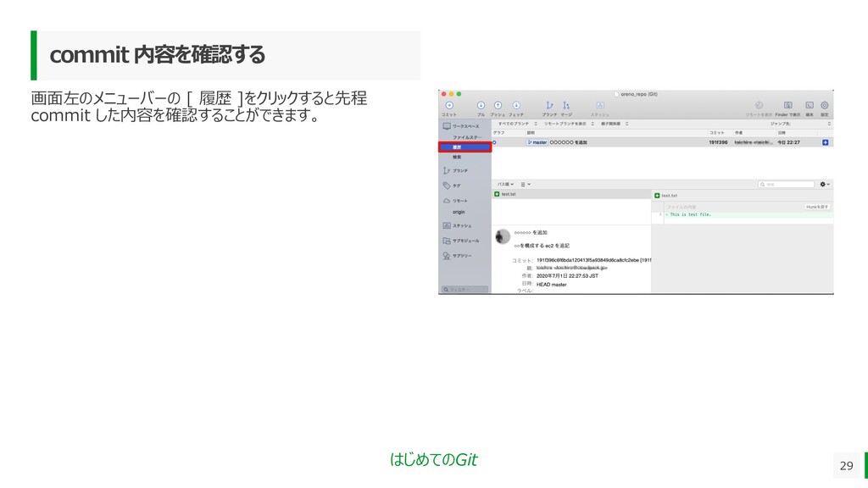Click the file search input field

click(786, 184)
